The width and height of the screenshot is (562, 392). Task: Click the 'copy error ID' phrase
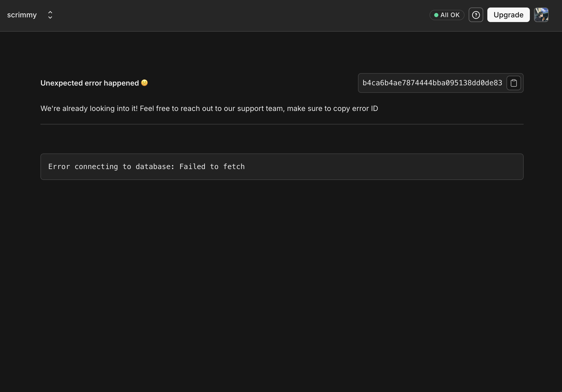pyautogui.click(x=355, y=108)
